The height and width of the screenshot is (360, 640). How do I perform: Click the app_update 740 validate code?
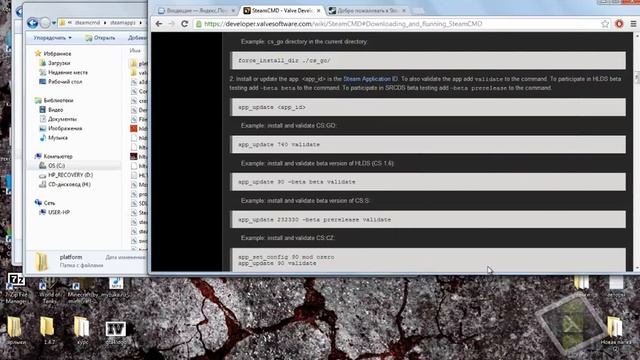click(x=279, y=144)
